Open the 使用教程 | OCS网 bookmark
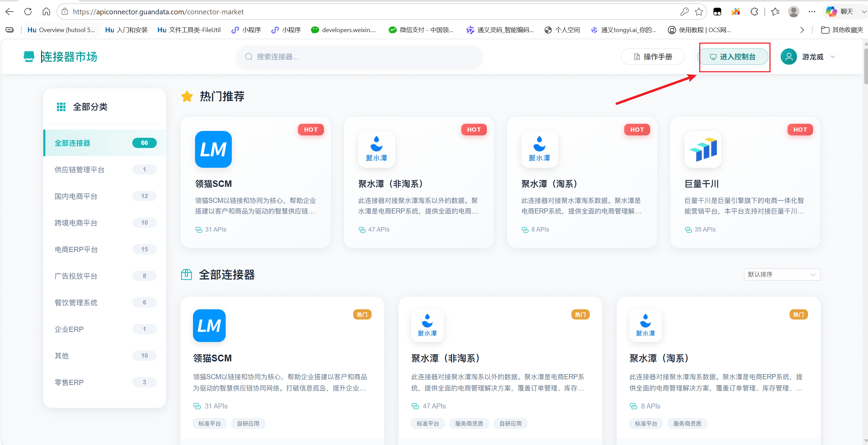868x445 pixels. point(699,30)
